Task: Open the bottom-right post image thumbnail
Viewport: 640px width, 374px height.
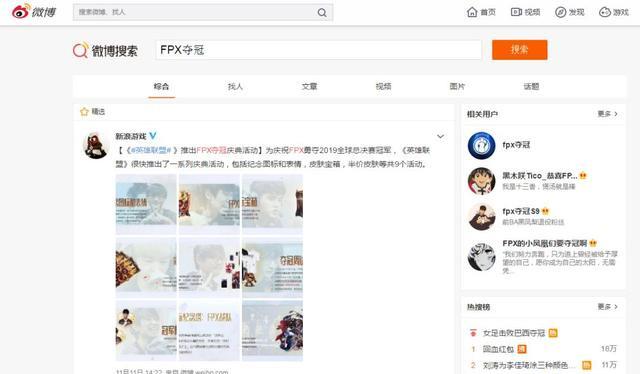Action: pyautogui.click(x=272, y=330)
